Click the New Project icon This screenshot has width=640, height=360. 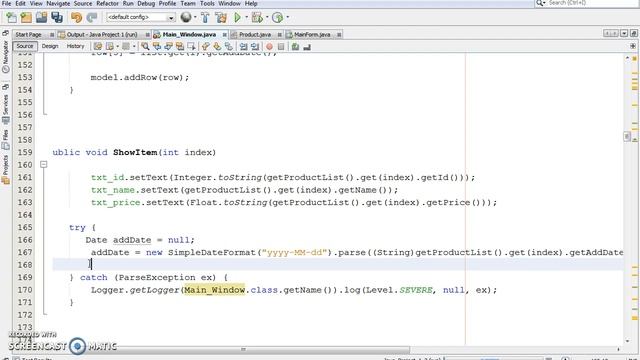(x=26, y=17)
